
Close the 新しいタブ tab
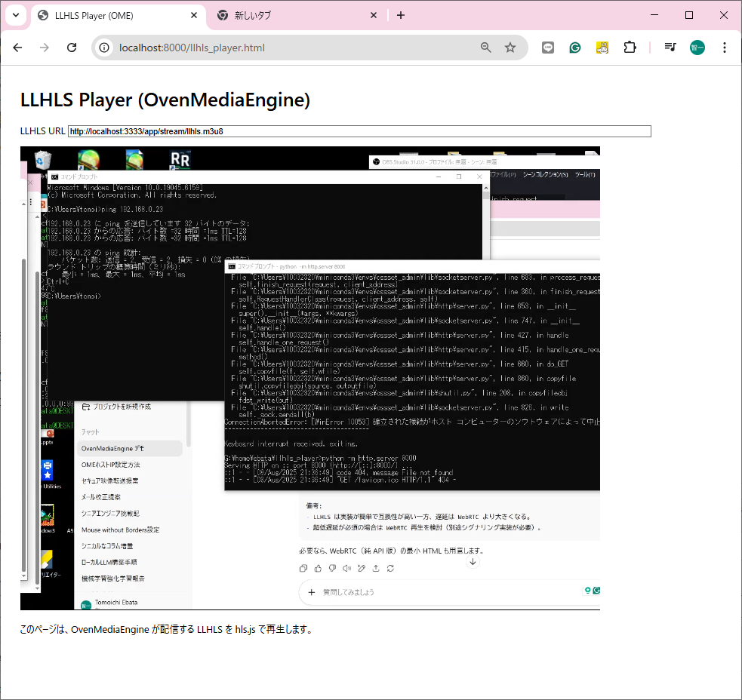[x=374, y=15]
